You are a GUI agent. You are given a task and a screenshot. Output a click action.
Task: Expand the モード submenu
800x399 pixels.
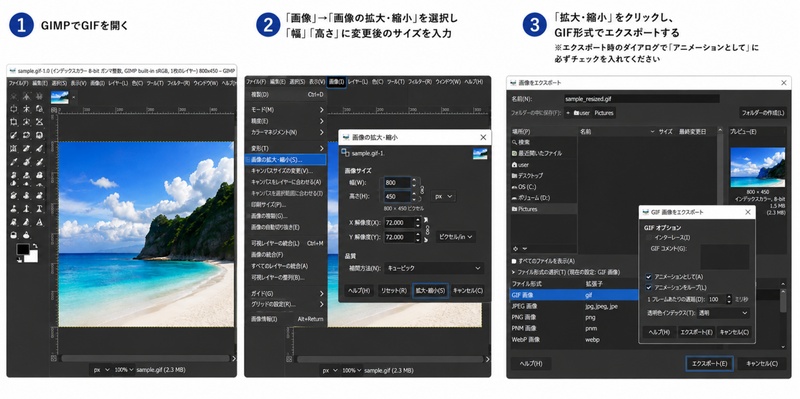(x=286, y=110)
